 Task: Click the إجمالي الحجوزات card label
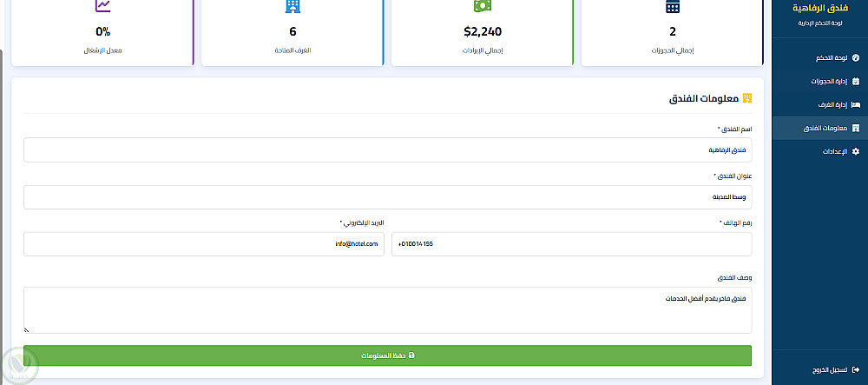673,50
